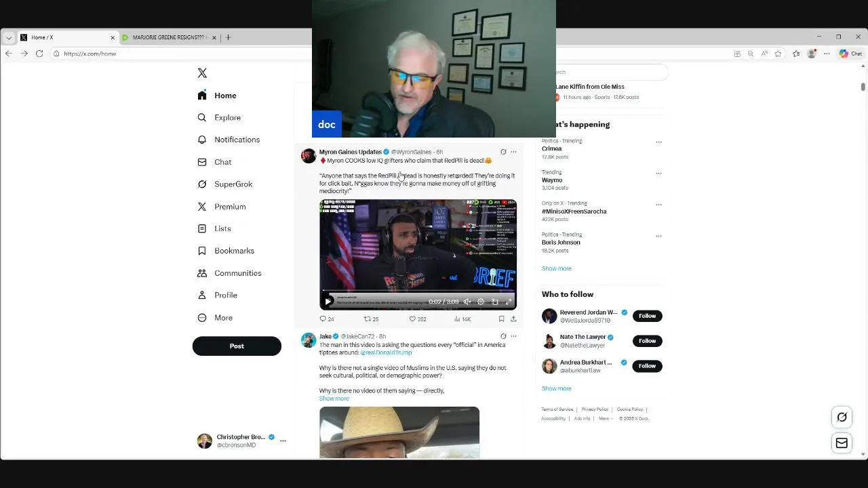868x488 pixels.
Task: Play the Myron Gaines video
Action: [328, 302]
